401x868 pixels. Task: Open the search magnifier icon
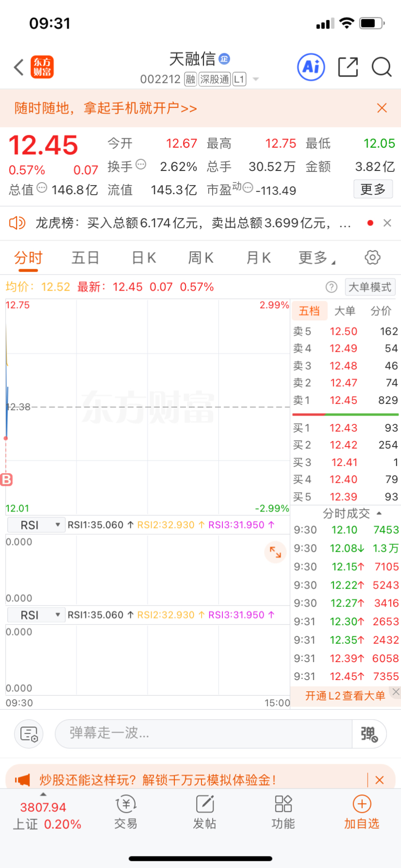pyautogui.click(x=382, y=67)
